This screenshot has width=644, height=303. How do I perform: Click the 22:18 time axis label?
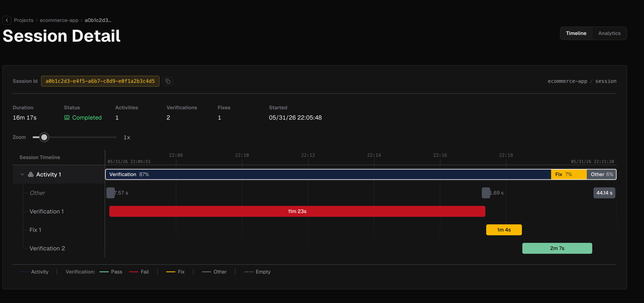(x=506, y=155)
